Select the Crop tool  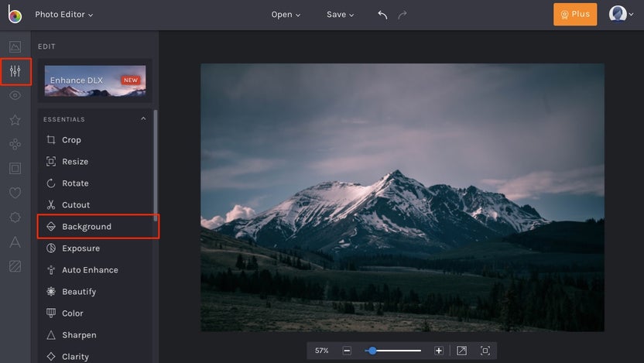[x=95, y=140]
